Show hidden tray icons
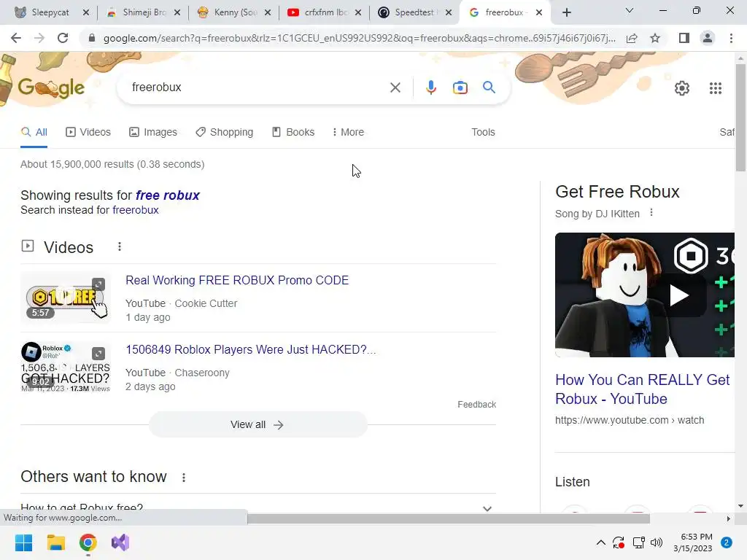This screenshot has width=747, height=560. pyautogui.click(x=601, y=542)
